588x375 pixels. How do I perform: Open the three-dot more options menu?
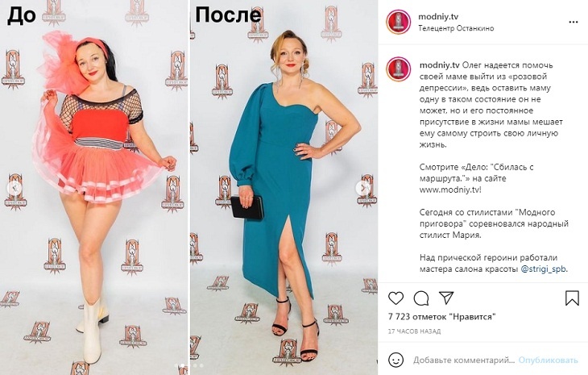pyautogui.click(x=573, y=22)
